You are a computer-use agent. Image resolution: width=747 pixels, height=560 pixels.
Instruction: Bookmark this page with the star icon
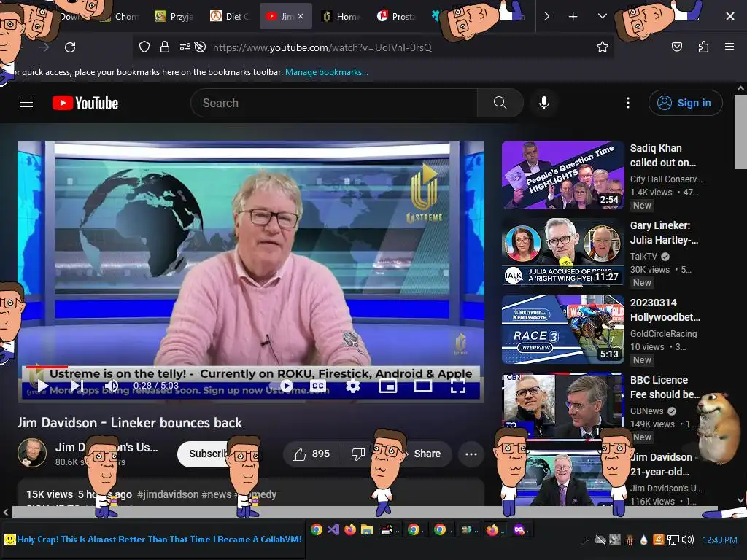coord(602,47)
